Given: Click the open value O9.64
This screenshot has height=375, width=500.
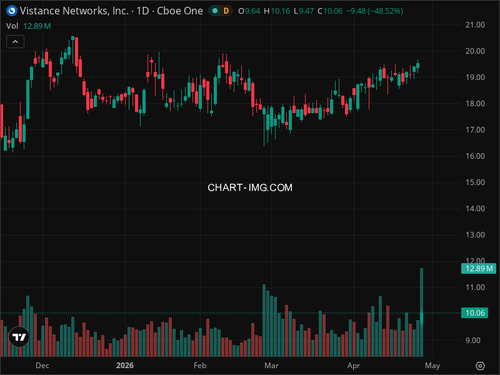Looking at the screenshot, I should [x=249, y=11].
